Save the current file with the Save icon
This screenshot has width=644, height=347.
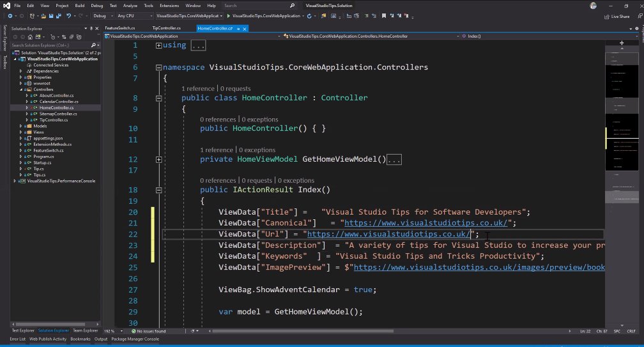51,16
